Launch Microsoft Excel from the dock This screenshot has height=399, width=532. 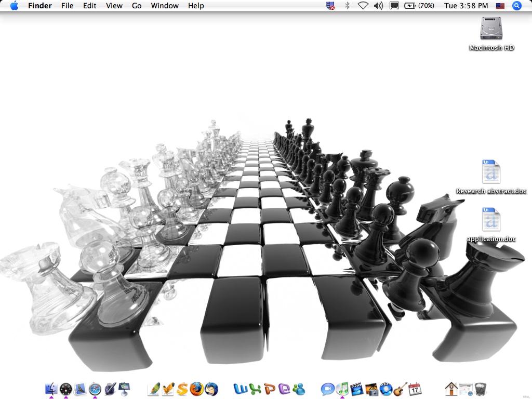click(x=256, y=389)
